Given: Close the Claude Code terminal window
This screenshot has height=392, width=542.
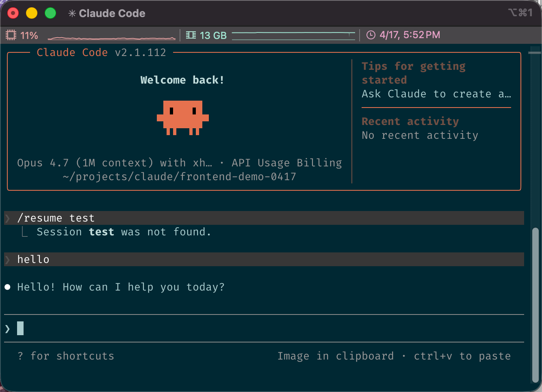Looking at the screenshot, I should pyautogui.click(x=13, y=13).
